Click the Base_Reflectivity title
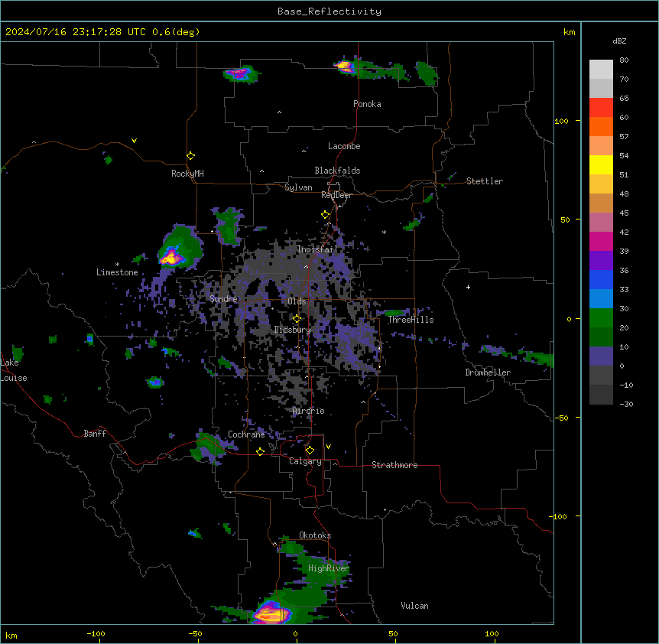This screenshot has height=644, width=659. click(x=329, y=11)
